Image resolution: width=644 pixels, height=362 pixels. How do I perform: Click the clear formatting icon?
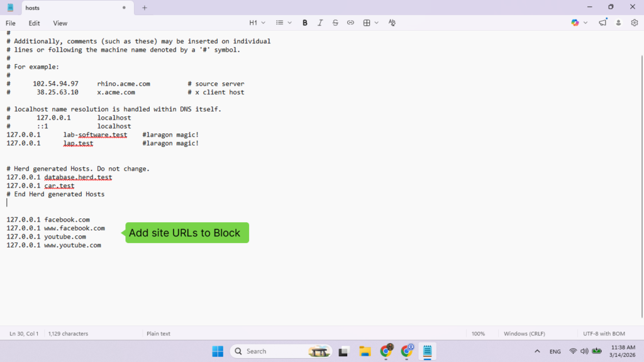tap(392, 23)
